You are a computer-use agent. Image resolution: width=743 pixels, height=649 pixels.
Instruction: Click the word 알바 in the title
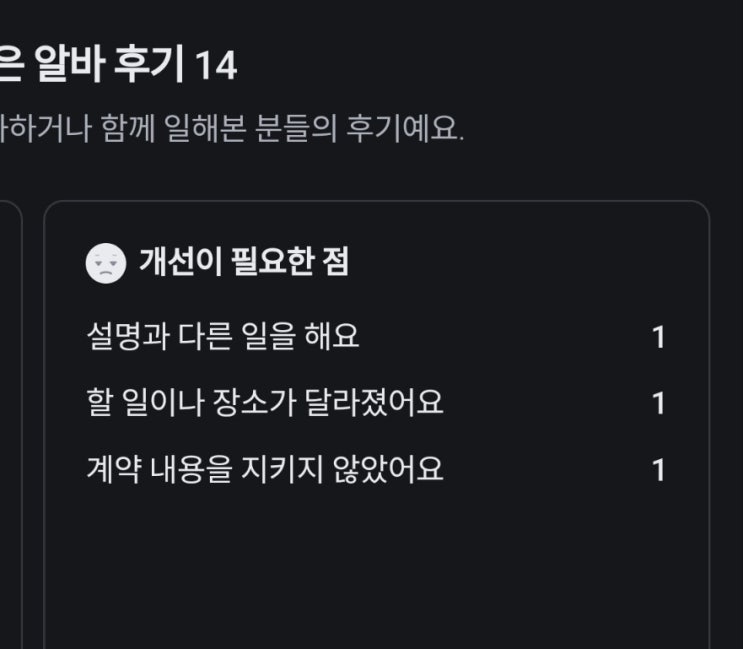[x=70, y=65]
